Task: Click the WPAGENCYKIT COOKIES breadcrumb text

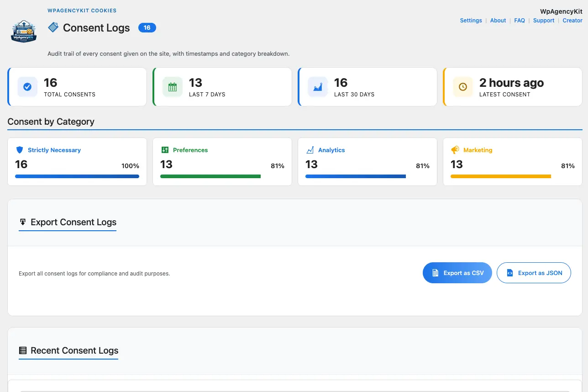Action: [x=82, y=11]
